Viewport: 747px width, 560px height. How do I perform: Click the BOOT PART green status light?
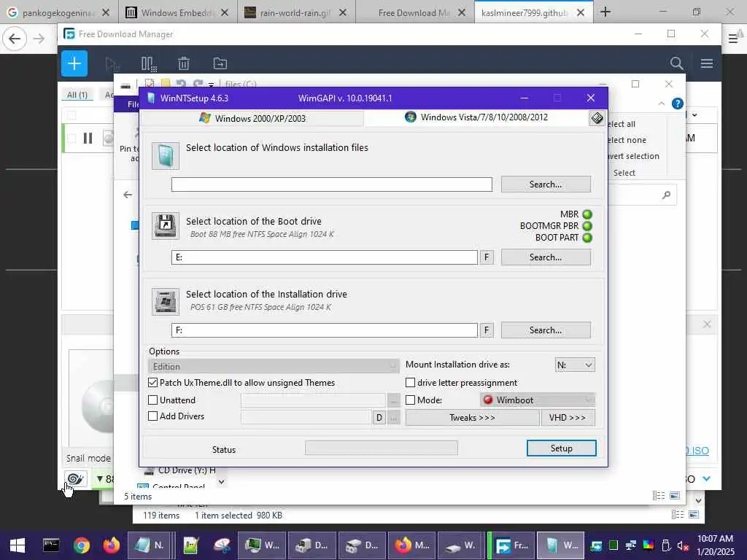coord(587,237)
